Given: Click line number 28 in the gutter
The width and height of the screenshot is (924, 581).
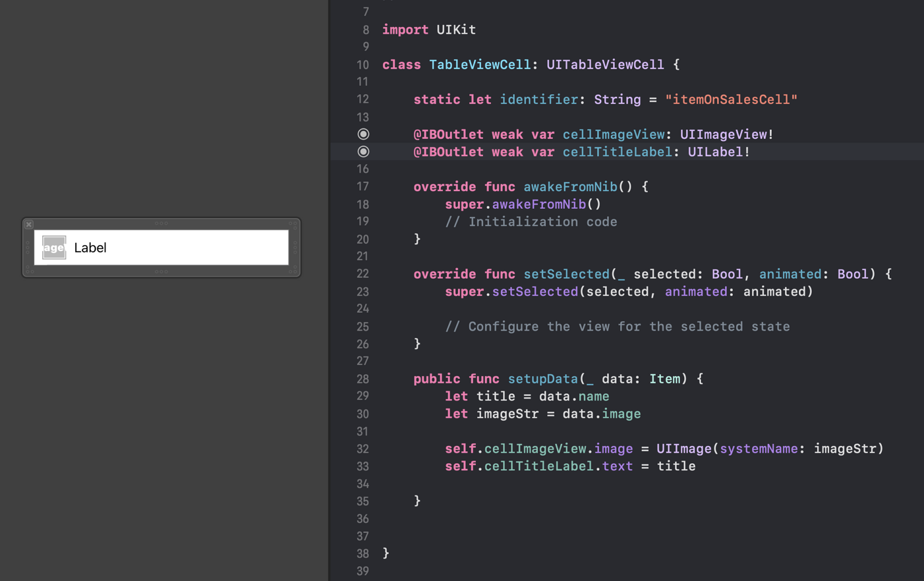Looking at the screenshot, I should coord(362,379).
